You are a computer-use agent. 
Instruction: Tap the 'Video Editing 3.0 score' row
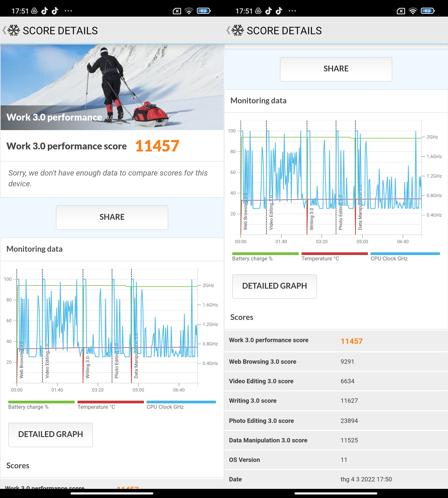(x=336, y=381)
